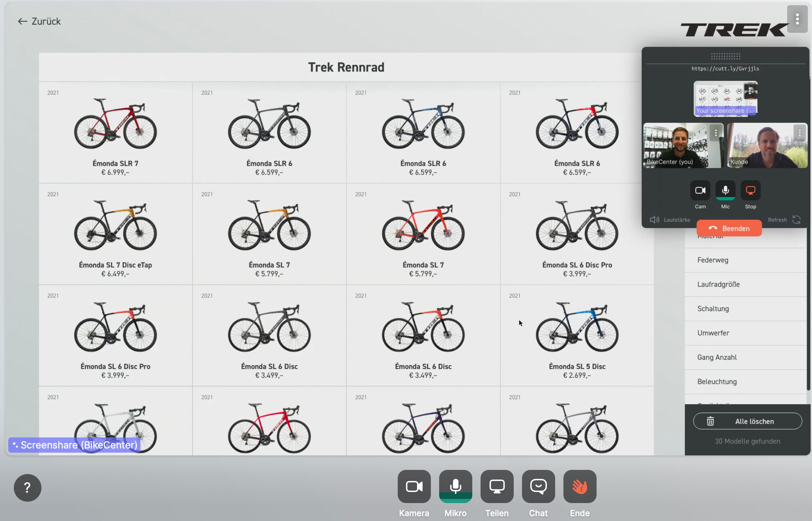Open Teilen screen share button
Screen dimensions: 812x521
pyautogui.click(x=497, y=486)
